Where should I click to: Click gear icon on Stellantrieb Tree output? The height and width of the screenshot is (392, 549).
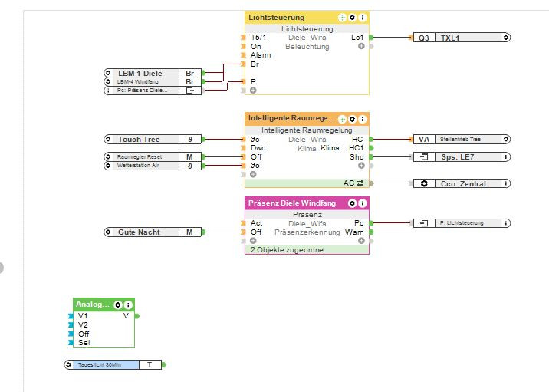click(x=506, y=139)
